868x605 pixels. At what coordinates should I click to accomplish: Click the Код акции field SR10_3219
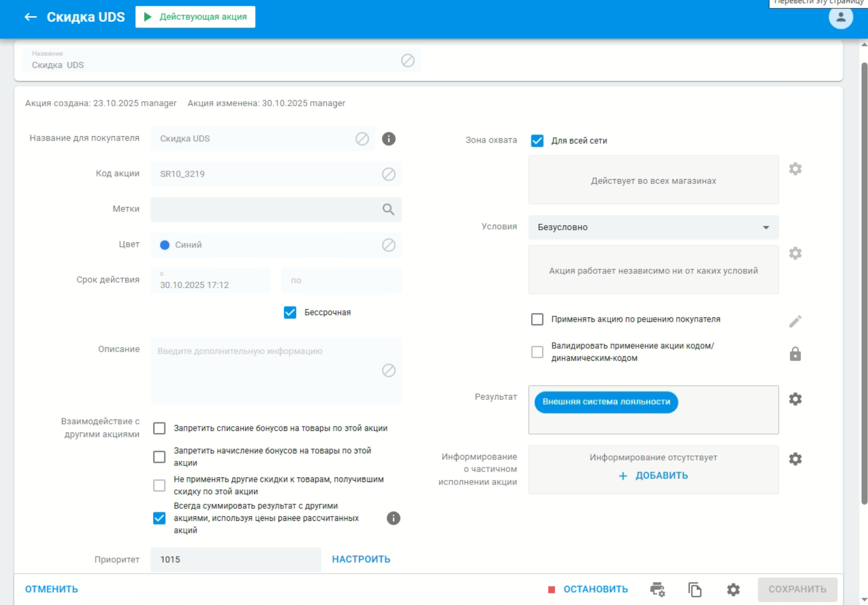click(276, 174)
